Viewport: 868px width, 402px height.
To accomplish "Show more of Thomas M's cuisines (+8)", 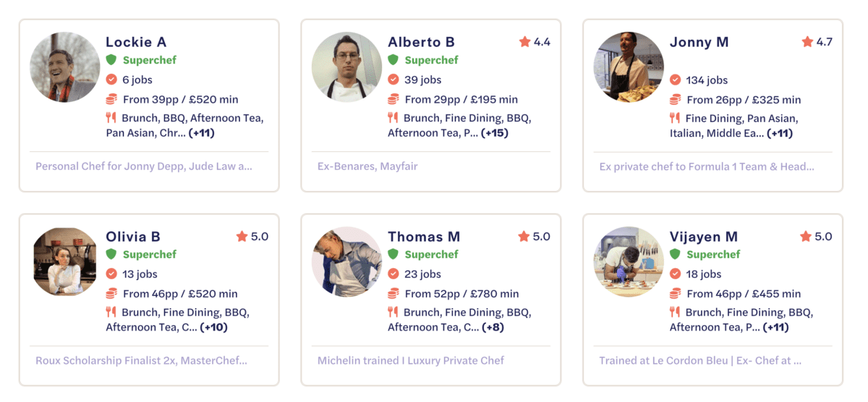I will point(493,328).
